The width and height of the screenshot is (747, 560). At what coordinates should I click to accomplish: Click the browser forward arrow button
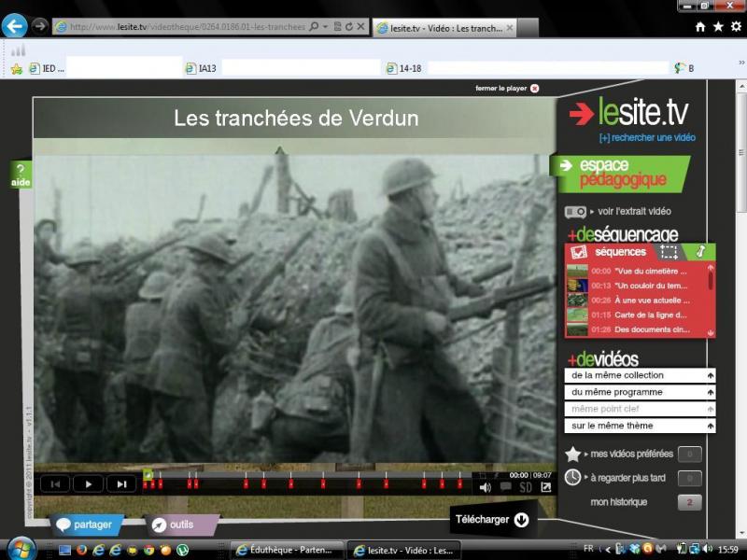pos(40,26)
